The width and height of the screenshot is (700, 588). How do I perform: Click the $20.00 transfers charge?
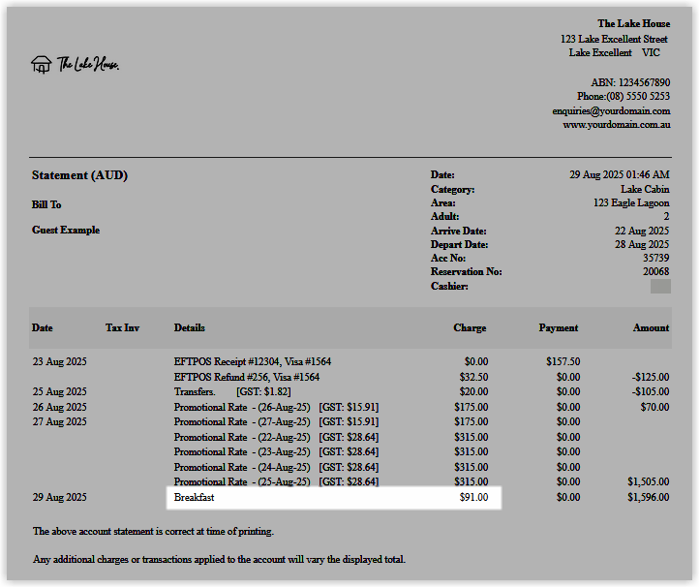point(473,392)
